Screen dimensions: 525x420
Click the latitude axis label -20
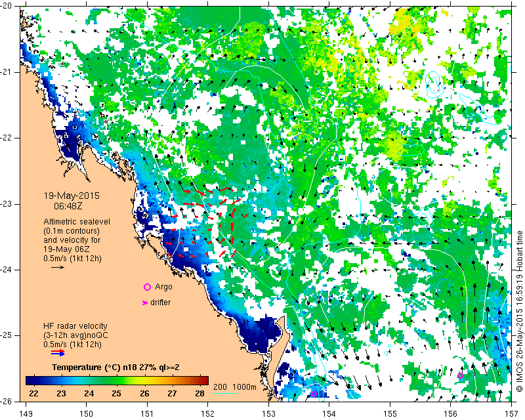coord(7,7)
